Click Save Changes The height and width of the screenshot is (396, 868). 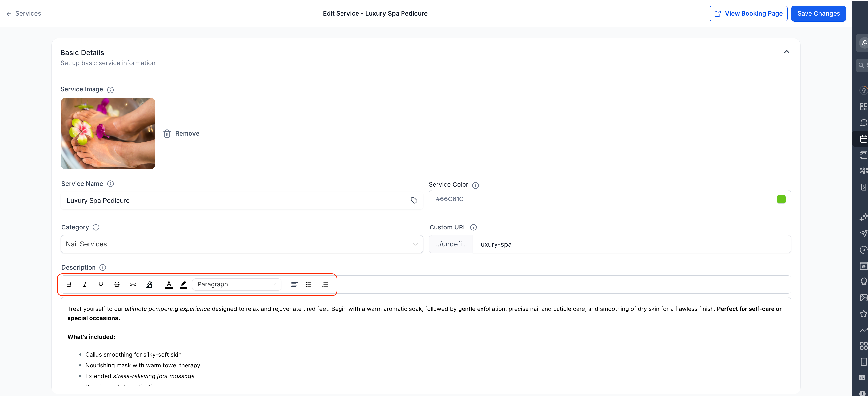pos(818,13)
